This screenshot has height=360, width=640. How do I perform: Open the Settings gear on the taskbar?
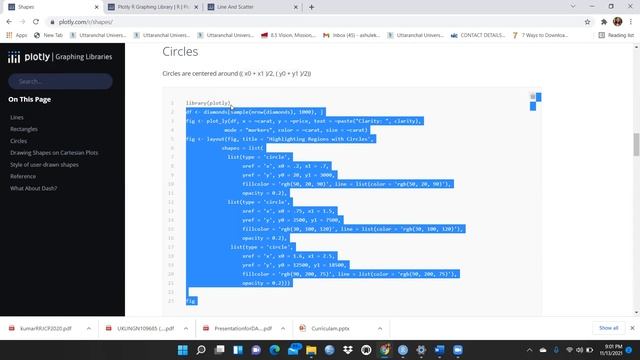click(x=421, y=350)
